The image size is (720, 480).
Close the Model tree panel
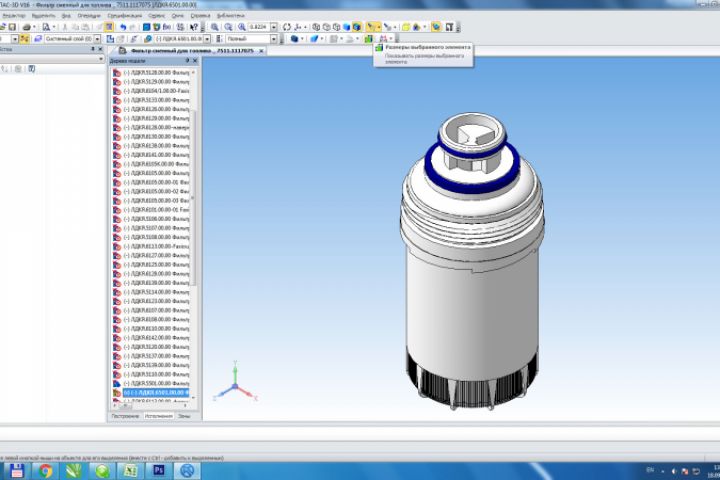click(x=195, y=61)
